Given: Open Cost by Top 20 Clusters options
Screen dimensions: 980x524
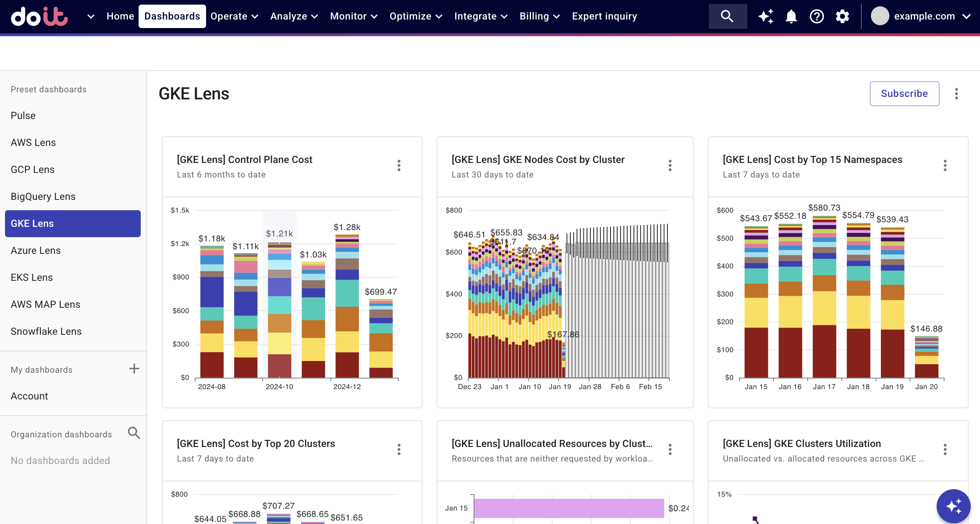Looking at the screenshot, I should [x=399, y=449].
